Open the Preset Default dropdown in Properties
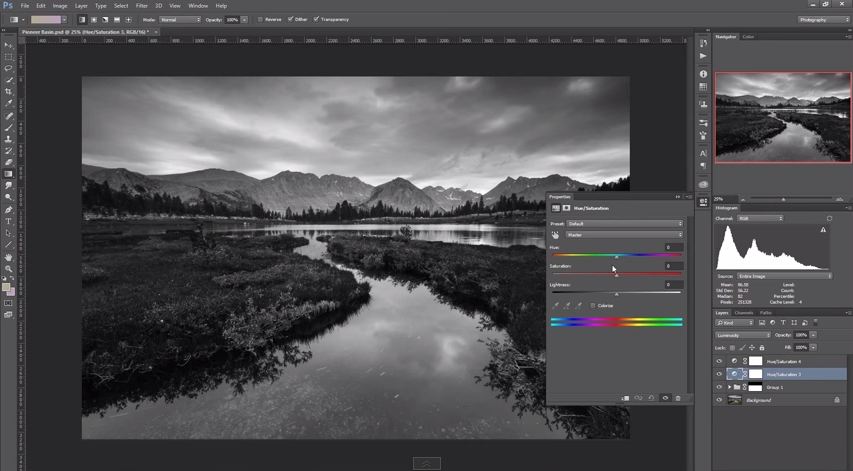The height and width of the screenshot is (471, 853). (x=624, y=224)
